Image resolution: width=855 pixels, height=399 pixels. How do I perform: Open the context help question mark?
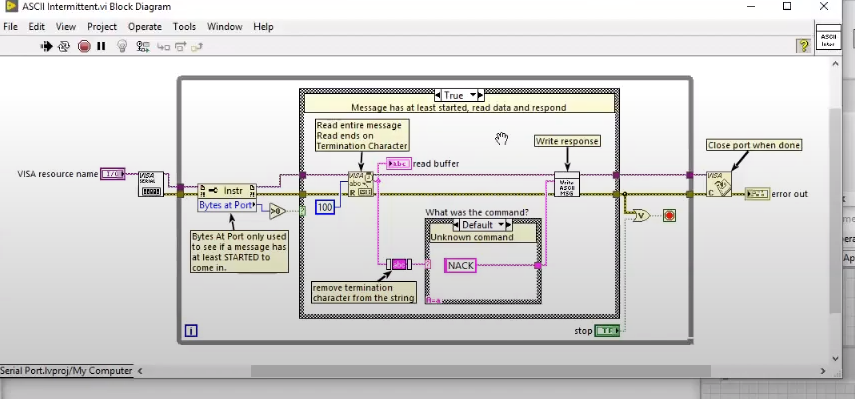(x=803, y=46)
